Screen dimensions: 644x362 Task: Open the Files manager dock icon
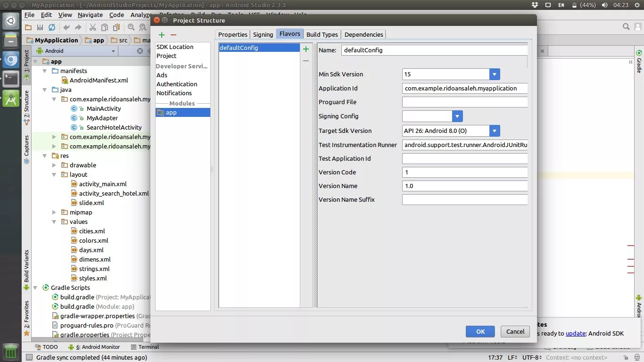[x=11, y=40]
